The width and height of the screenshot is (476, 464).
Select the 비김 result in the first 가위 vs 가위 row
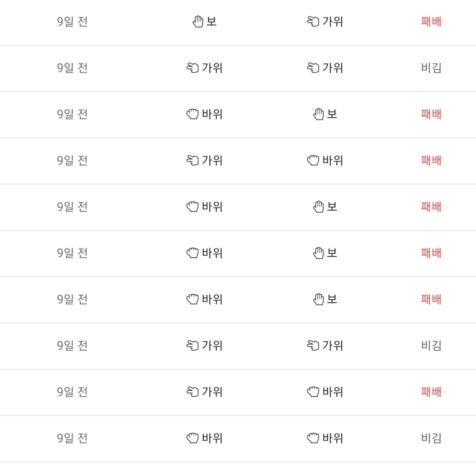tap(431, 68)
